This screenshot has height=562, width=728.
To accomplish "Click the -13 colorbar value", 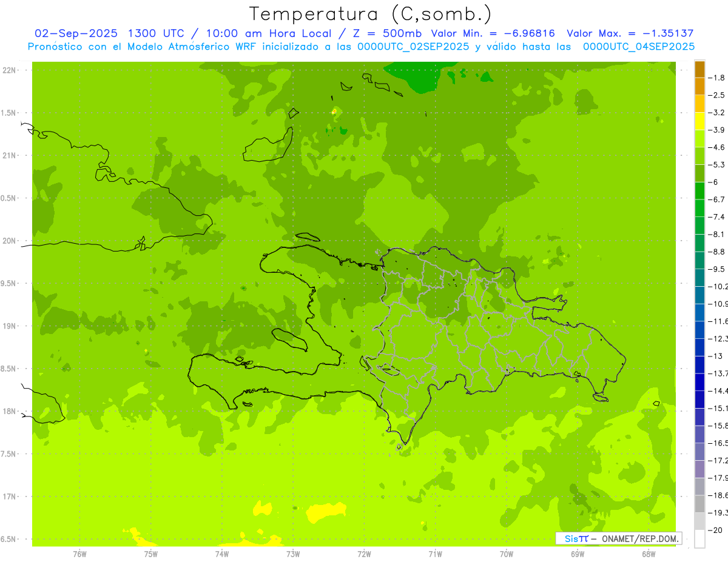I will pos(715,356).
